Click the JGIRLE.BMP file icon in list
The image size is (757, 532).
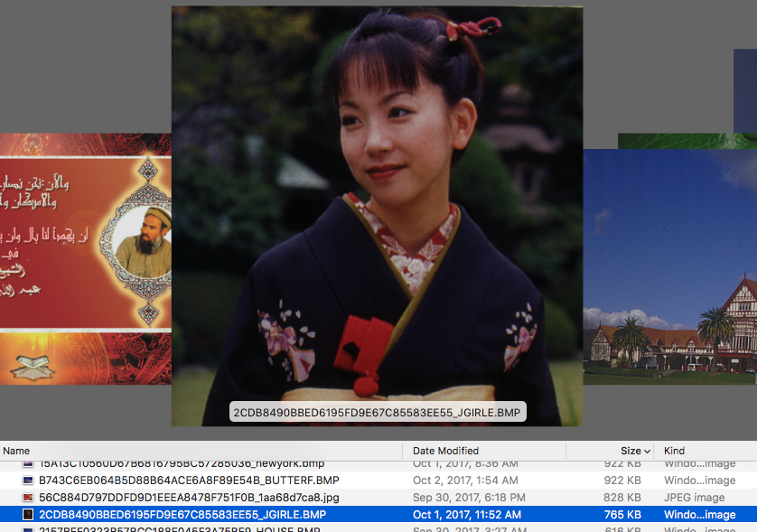pyautogui.click(x=28, y=515)
